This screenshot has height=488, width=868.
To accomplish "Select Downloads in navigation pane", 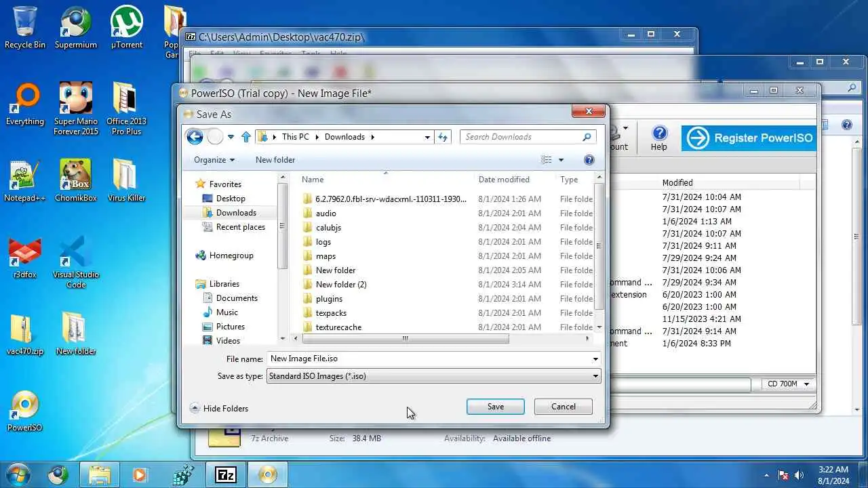I will (236, 213).
